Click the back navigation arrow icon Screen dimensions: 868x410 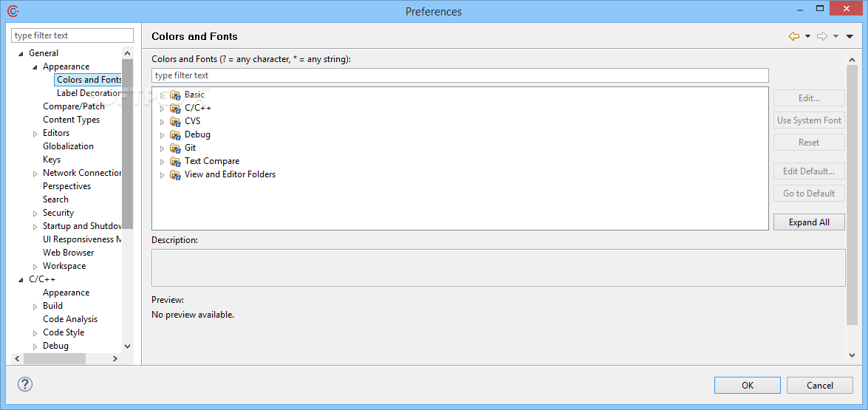pyautogui.click(x=794, y=36)
